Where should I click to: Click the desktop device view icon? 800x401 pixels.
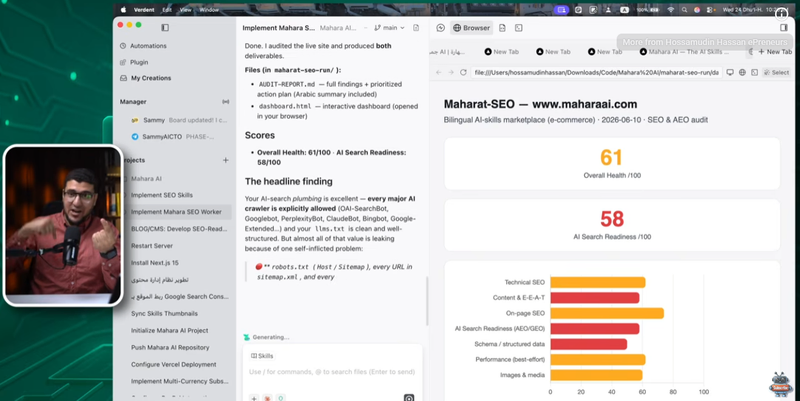(730, 72)
